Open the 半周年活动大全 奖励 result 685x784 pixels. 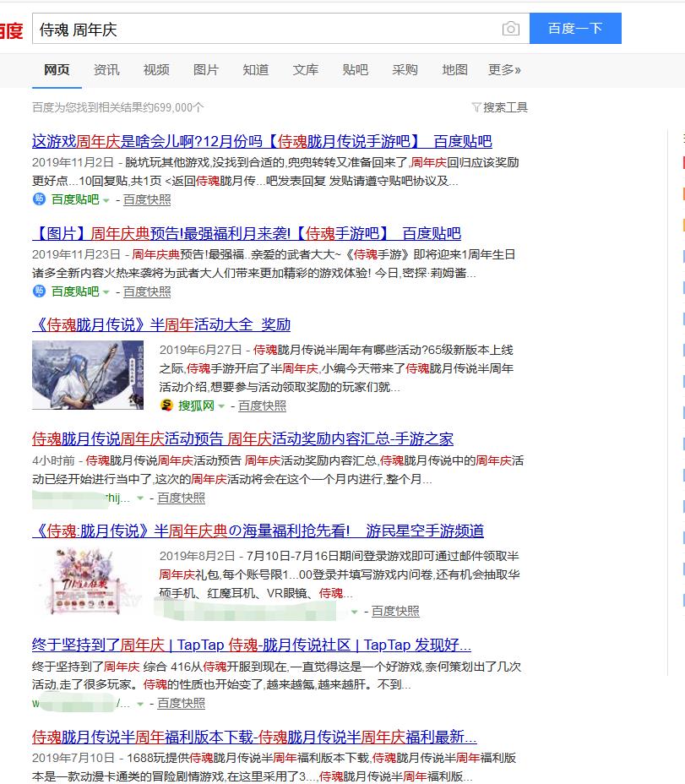(161, 325)
